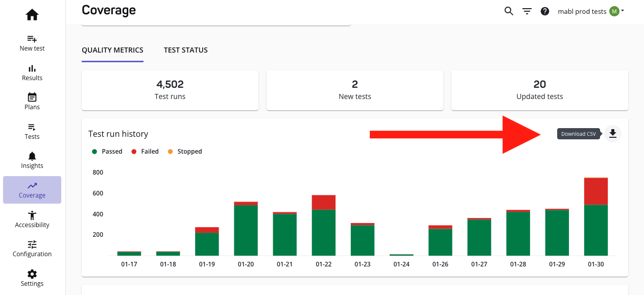The image size is (644, 295).
Task: Switch to the Test Status tab
Action: coord(185,50)
